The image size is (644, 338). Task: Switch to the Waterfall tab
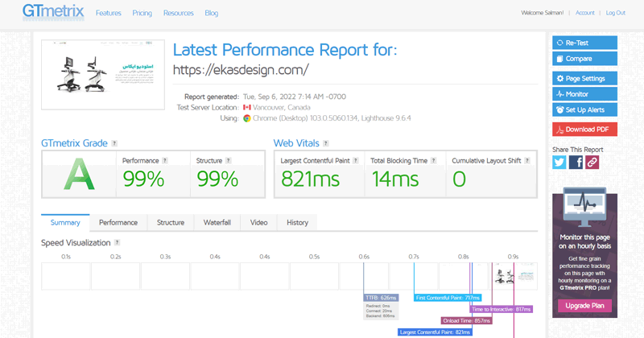(217, 222)
